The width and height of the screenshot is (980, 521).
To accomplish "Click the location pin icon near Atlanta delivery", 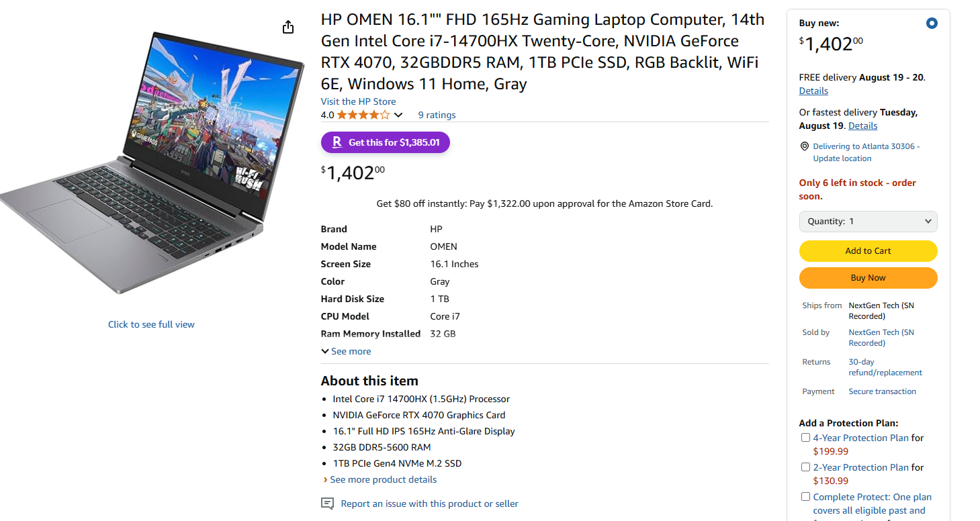I will [x=804, y=146].
